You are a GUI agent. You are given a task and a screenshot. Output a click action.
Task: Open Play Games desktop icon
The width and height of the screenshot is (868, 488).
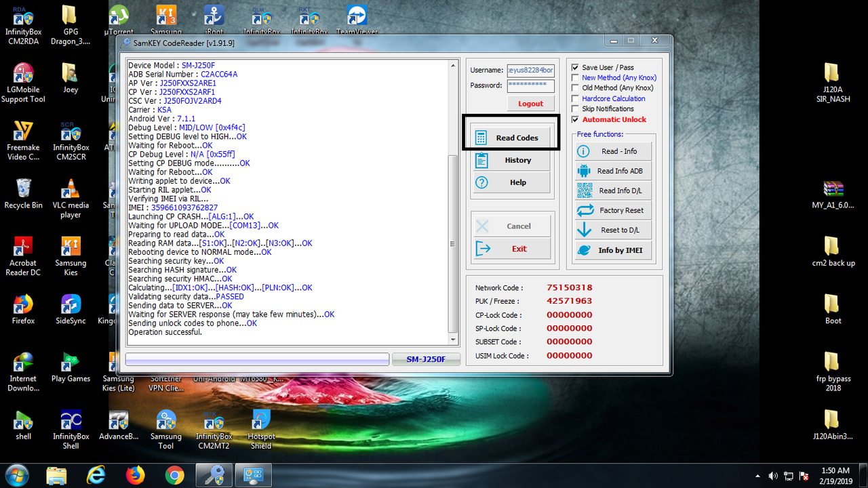[71, 367]
